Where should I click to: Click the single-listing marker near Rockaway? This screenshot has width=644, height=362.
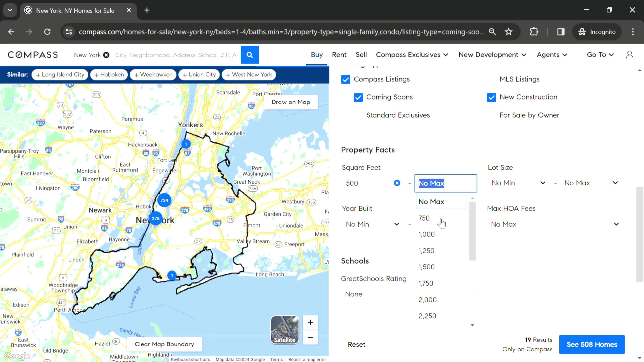pos(172,276)
